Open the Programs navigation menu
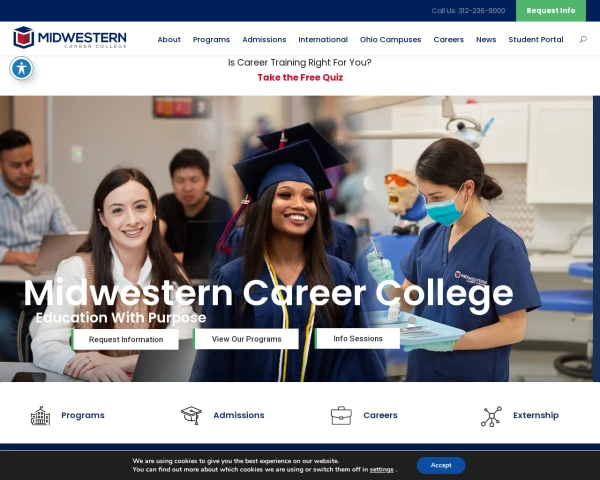 [211, 39]
